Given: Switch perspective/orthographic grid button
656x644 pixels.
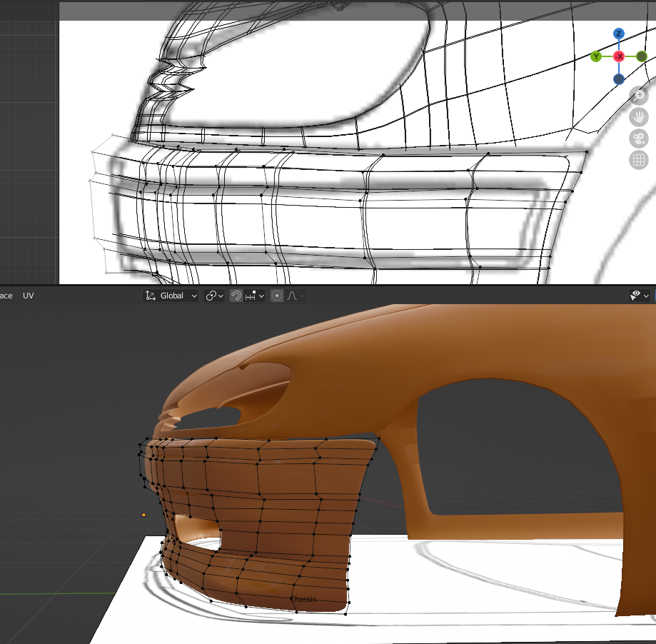Looking at the screenshot, I should [x=639, y=160].
